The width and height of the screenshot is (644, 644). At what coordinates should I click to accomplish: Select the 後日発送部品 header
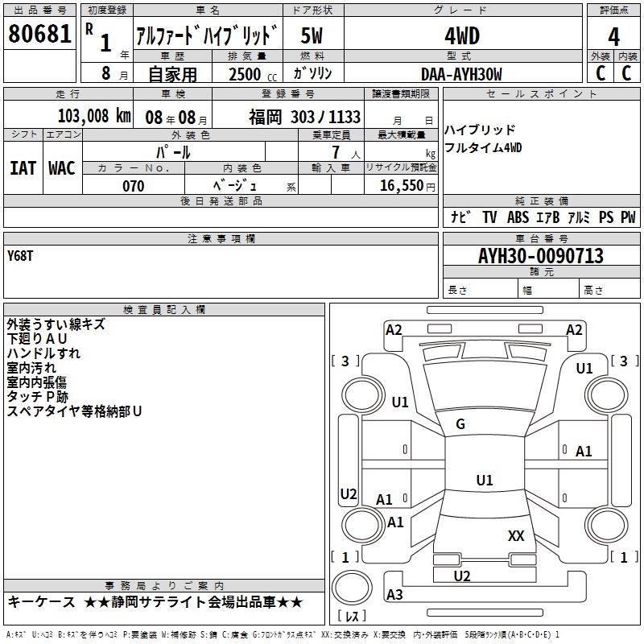pyautogui.click(x=221, y=200)
